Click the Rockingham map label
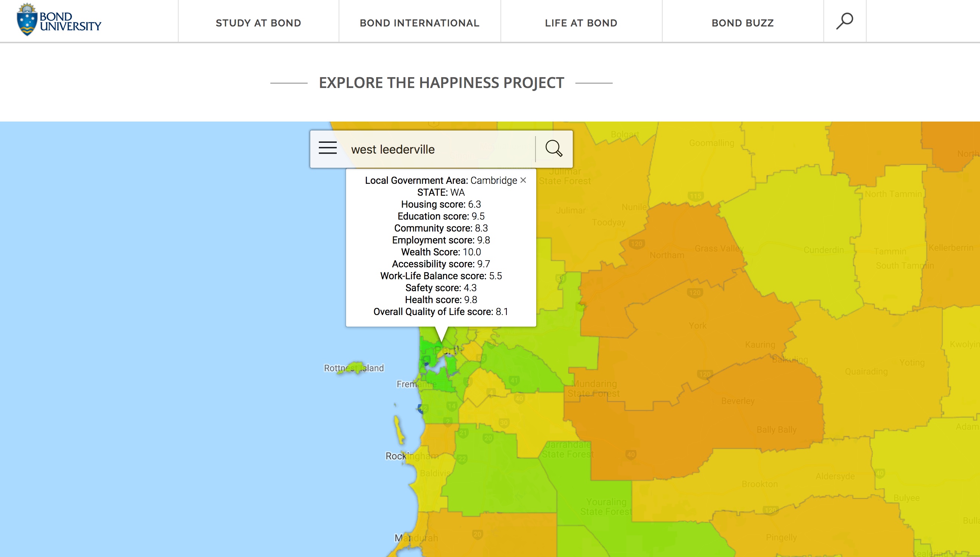 [412, 456]
